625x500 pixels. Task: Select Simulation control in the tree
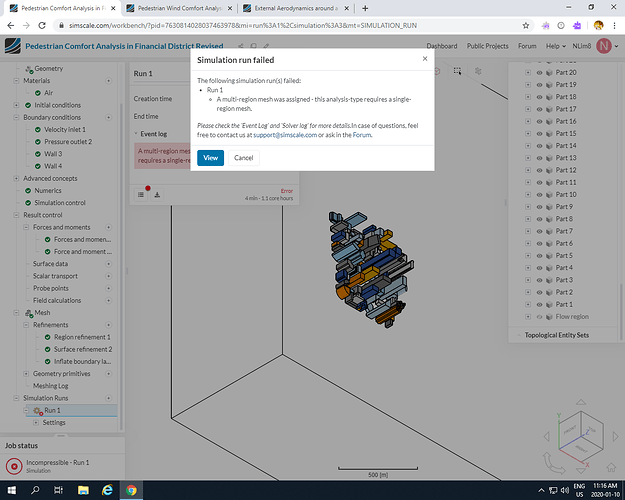(60, 203)
